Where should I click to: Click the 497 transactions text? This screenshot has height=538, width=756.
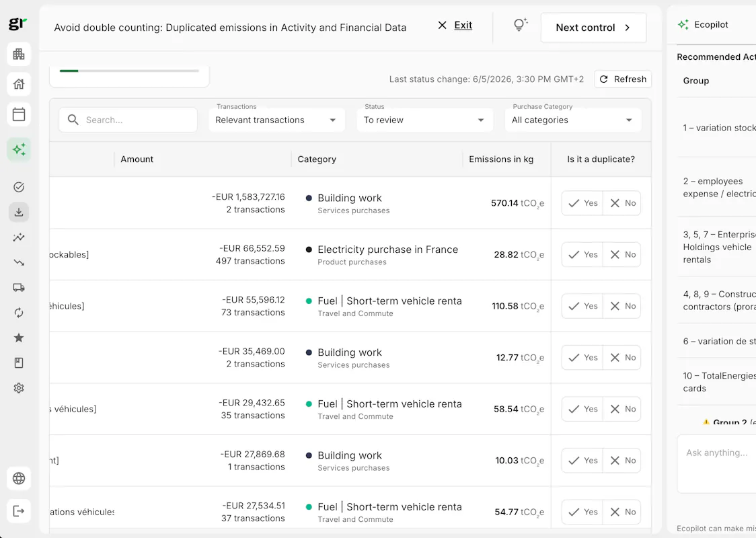pos(250,261)
